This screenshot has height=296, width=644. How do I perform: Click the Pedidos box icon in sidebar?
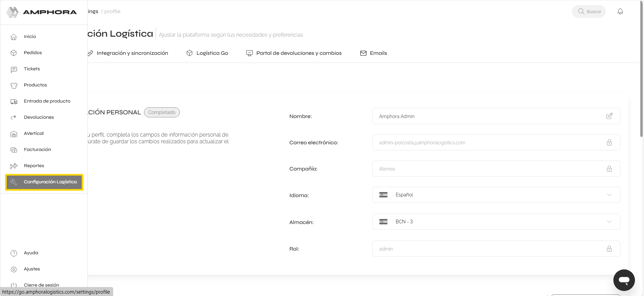point(14,53)
